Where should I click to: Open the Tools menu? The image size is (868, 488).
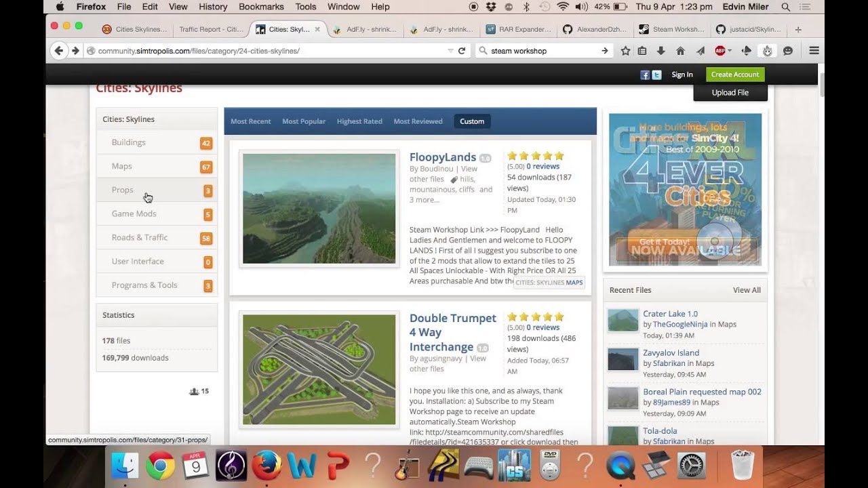pyautogui.click(x=305, y=7)
